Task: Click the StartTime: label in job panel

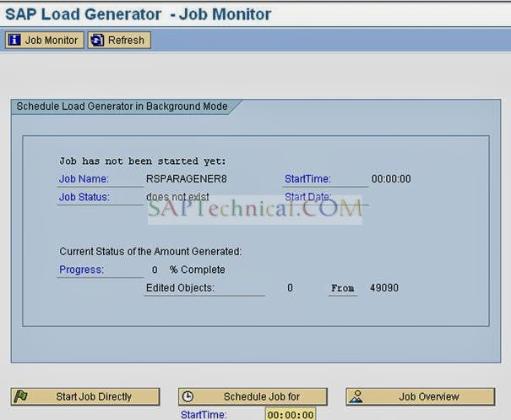Action: (307, 178)
